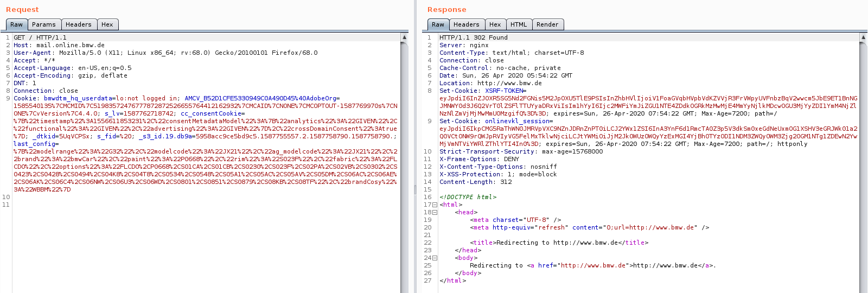Click the 'Location: http://www.bmw.de' header
Viewport: 868px width, 293px height.
click(x=490, y=83)
